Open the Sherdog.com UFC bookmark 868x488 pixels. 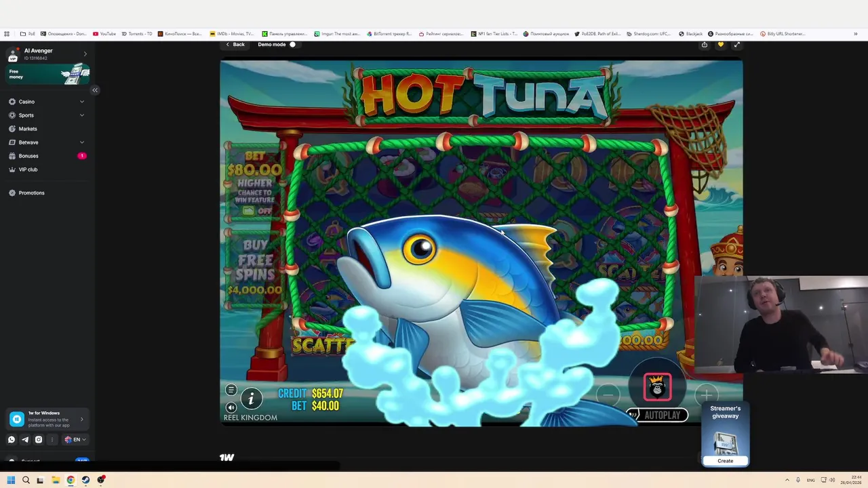[649, 34]
